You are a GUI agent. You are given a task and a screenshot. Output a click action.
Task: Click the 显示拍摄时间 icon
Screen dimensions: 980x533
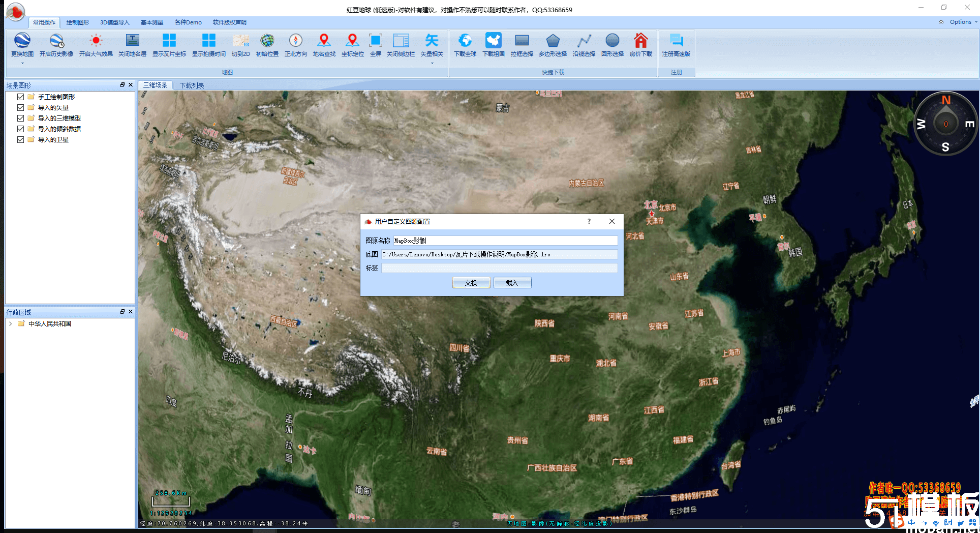[209, 40]
